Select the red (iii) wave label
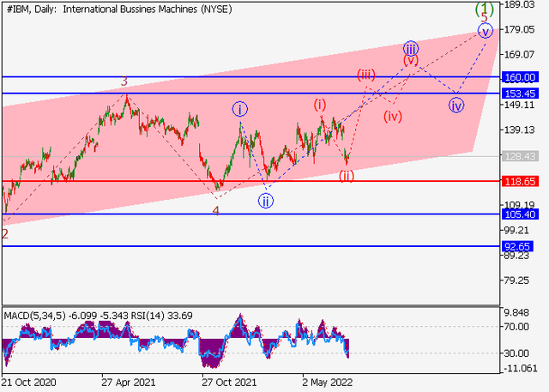This screenshot has height=392, width=549. [366, 75]
